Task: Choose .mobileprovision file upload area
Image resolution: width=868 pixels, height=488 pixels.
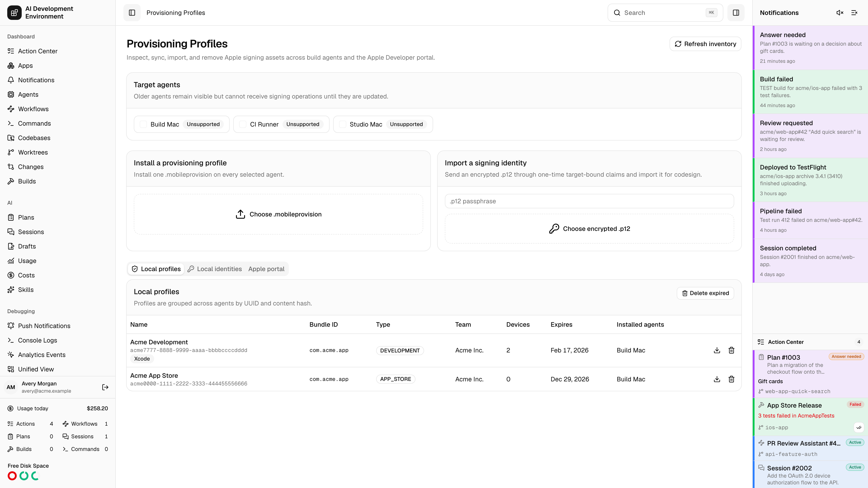Action: pos(278,214)
